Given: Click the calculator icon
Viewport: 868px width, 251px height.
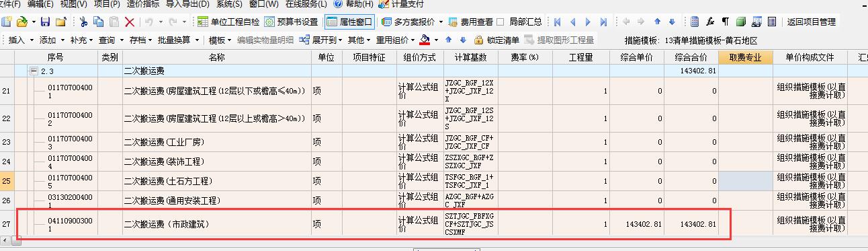Looking at the screenshot, I should (695, 22).
